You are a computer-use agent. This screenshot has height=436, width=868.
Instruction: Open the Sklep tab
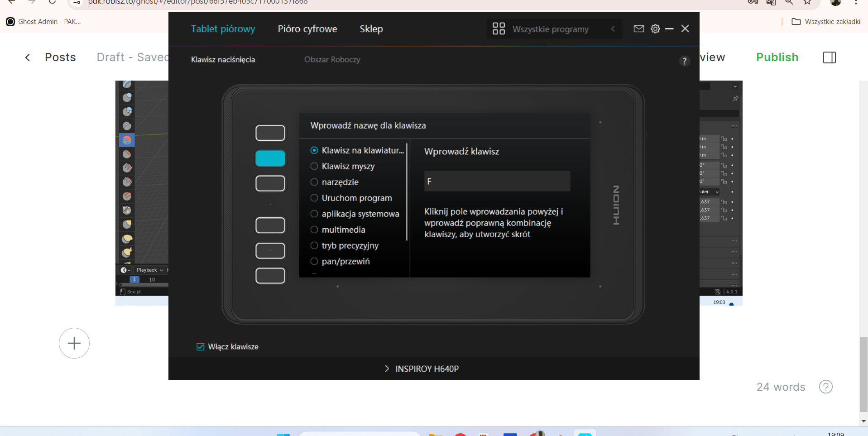(371, 29)
